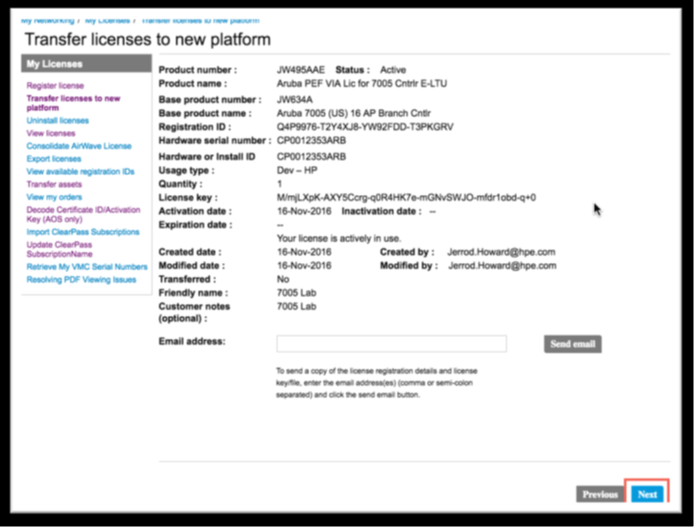Click the Next button
Image resolution: width=694 pixels, height=527 pixels.
[x=647, y=494]
